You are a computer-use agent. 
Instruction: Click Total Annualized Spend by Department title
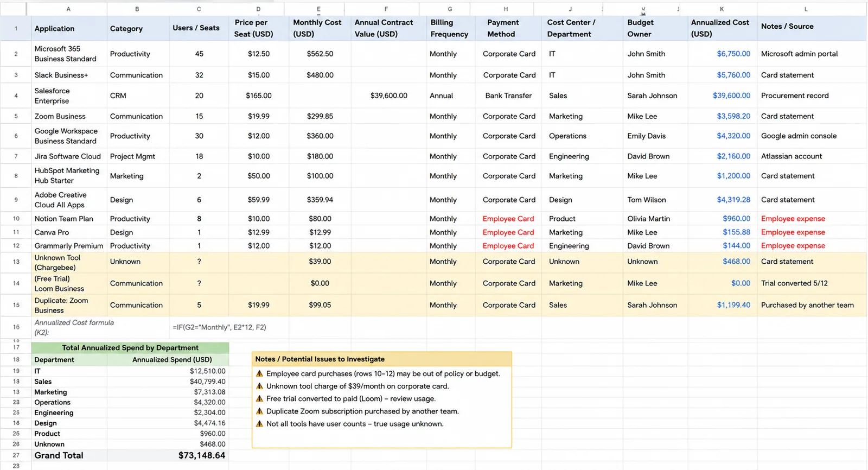(130, 348)
